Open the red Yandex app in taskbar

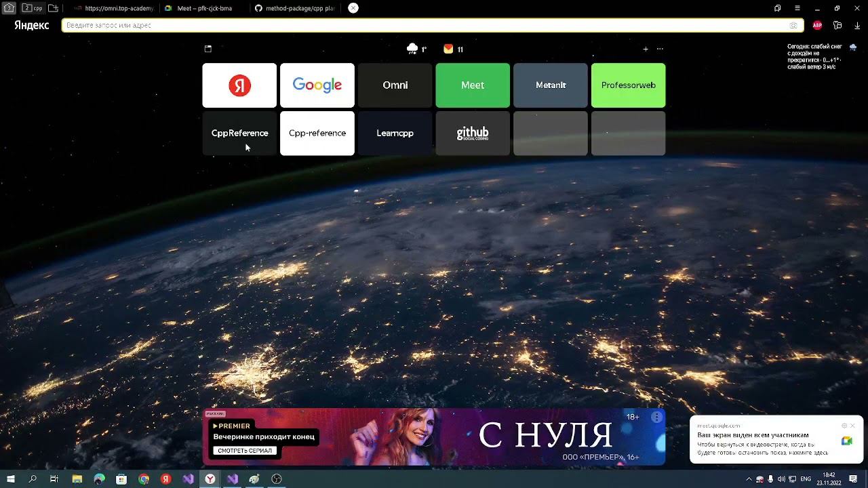(x=166, y=479)
